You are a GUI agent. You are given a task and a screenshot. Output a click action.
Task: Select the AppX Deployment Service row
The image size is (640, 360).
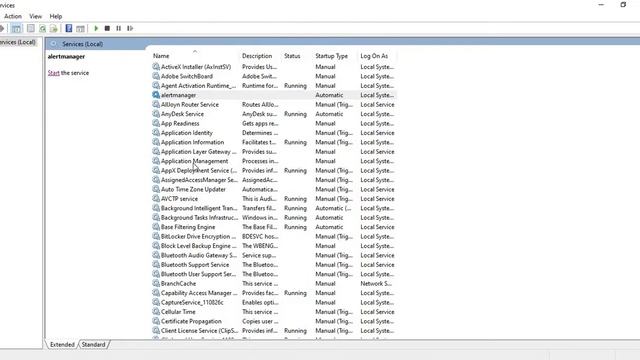(x=273, y=170)
